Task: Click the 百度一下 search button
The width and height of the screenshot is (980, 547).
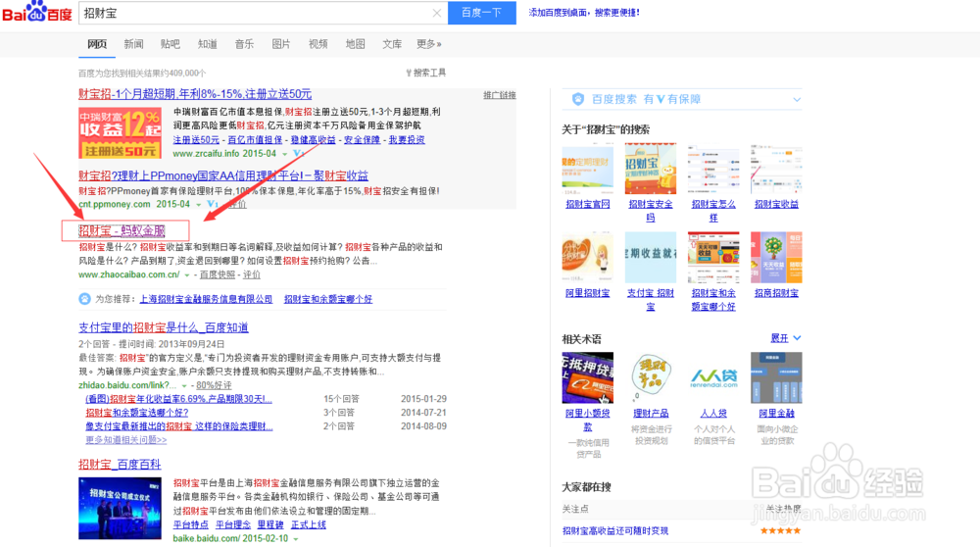Action: 482,13
